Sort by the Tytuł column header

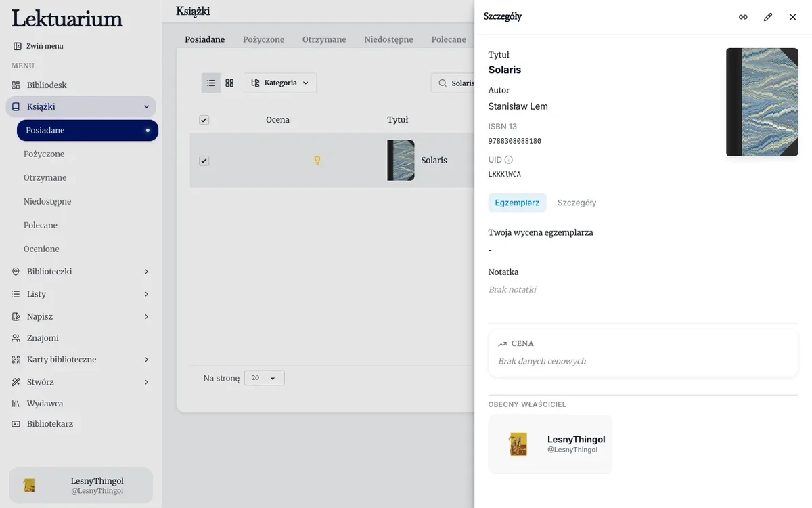pyautogui.click(x=398, y=120)
